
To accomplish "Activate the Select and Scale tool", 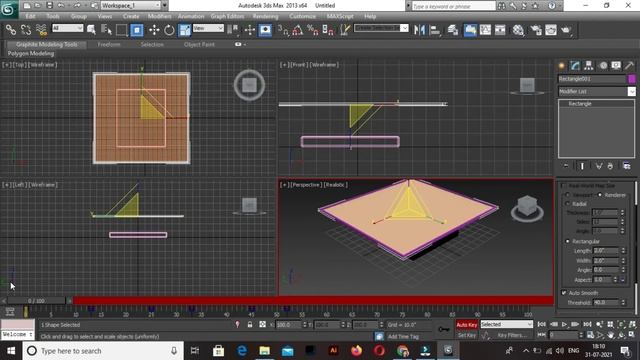I will point(184,30).
